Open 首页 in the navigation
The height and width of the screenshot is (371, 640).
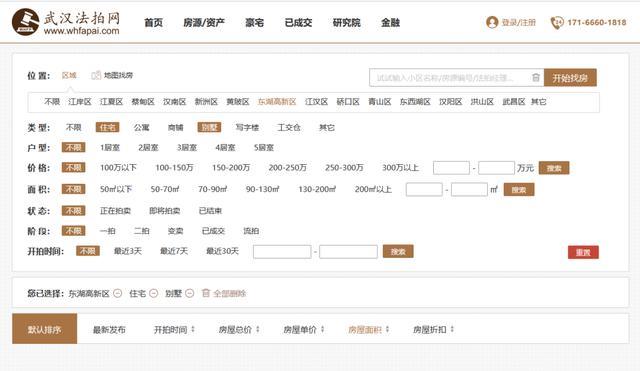(x=153, y=22)
